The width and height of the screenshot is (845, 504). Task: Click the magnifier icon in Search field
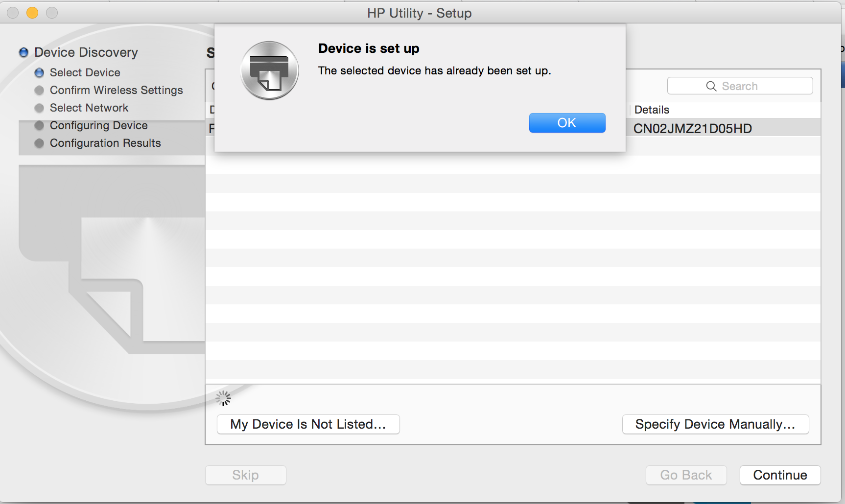(x=711, y=86)
